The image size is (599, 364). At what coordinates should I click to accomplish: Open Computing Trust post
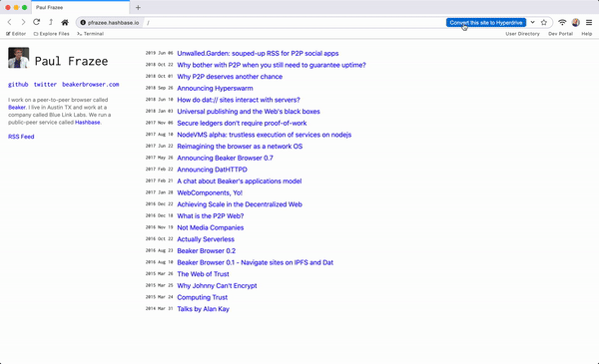(x=202, y=297)
